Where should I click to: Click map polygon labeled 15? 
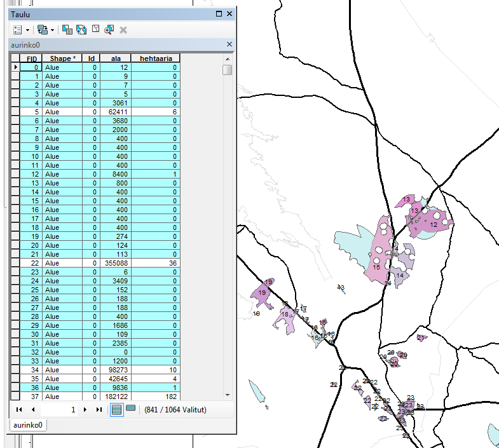[x=380, y=255]
